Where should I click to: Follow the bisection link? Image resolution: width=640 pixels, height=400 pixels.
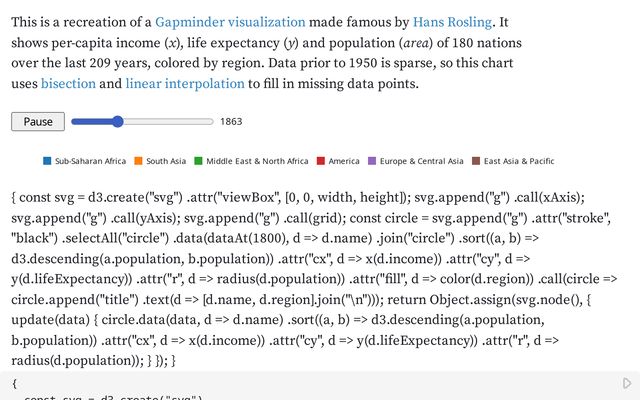(x=68, y=84)
